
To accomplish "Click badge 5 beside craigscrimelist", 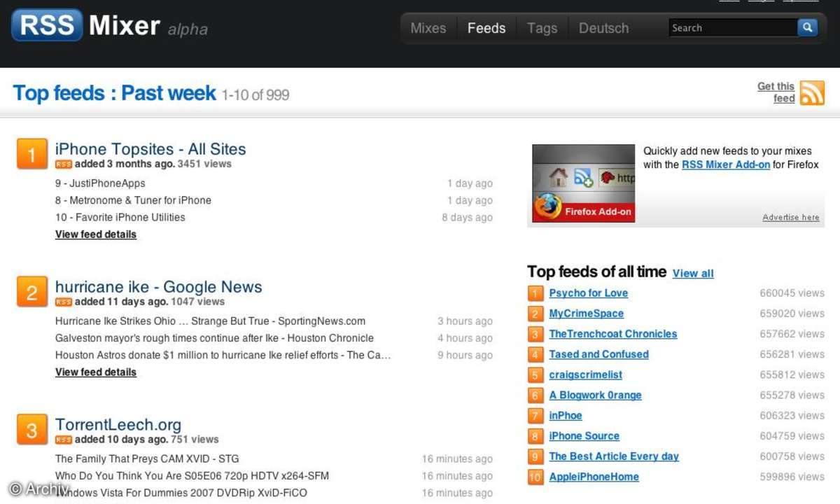I will pyautogui.click(x=535, y=375).
